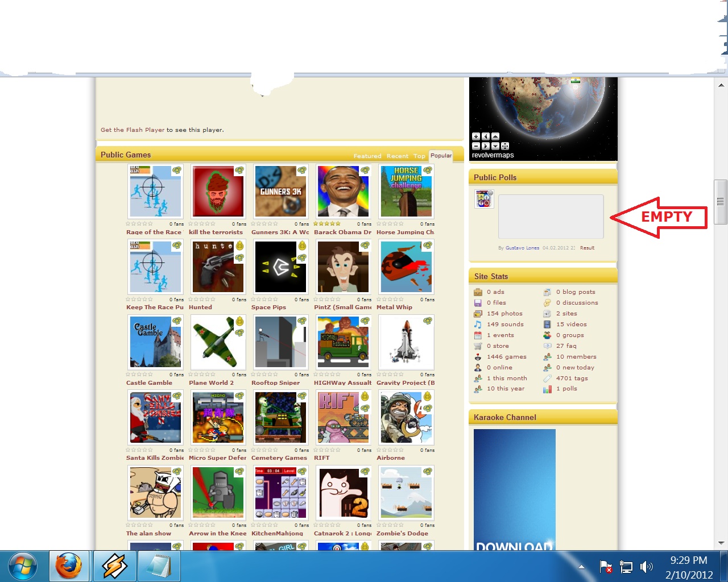
Task: Click the files floppy disk icon
Action: 478,303
